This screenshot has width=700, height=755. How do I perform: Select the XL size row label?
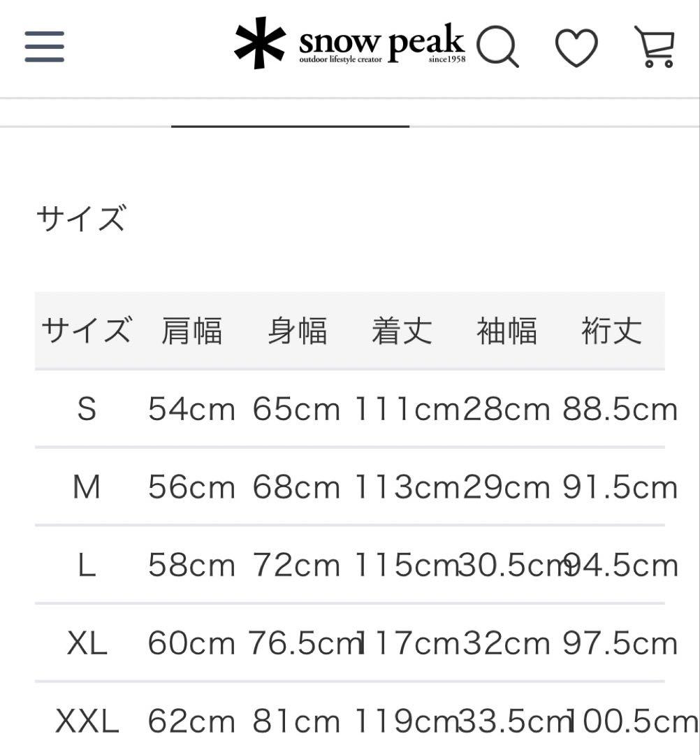coord(87,643)
